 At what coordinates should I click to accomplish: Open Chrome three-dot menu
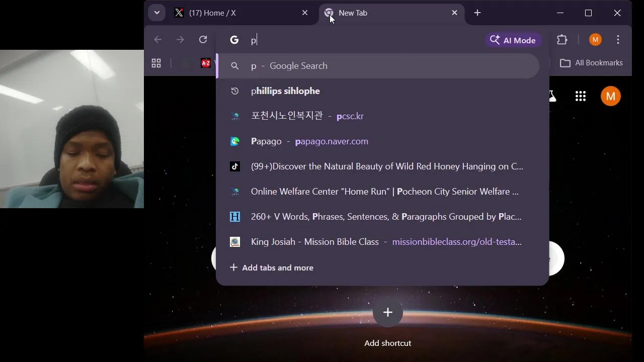[x=618, y=40]
